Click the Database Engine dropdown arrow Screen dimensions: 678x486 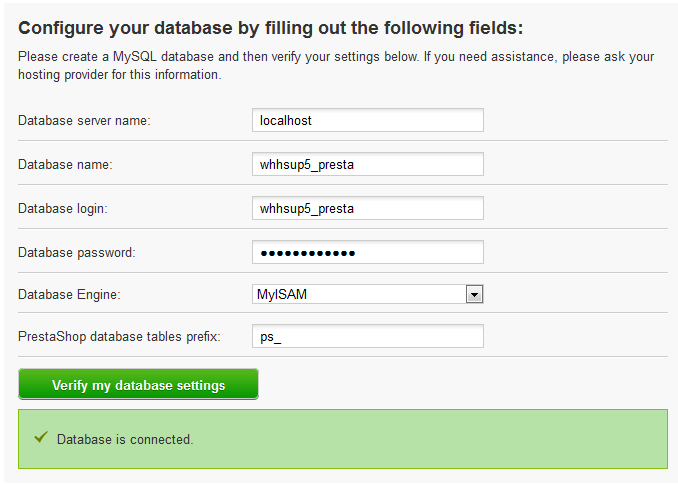(475, 294)
